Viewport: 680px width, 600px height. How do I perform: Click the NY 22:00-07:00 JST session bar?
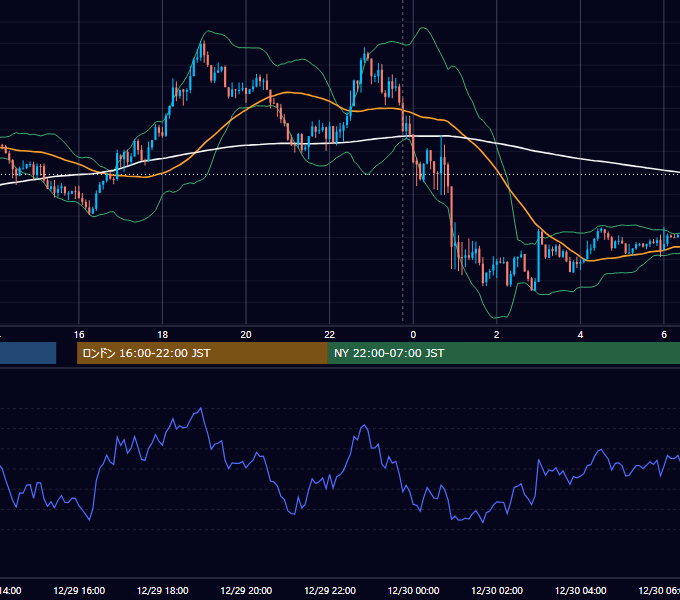[x=503, y=353]
